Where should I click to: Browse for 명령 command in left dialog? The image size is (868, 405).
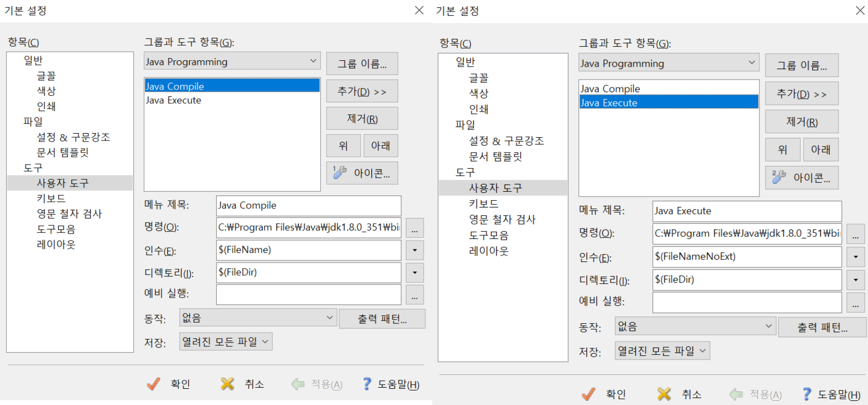[414, 228]
